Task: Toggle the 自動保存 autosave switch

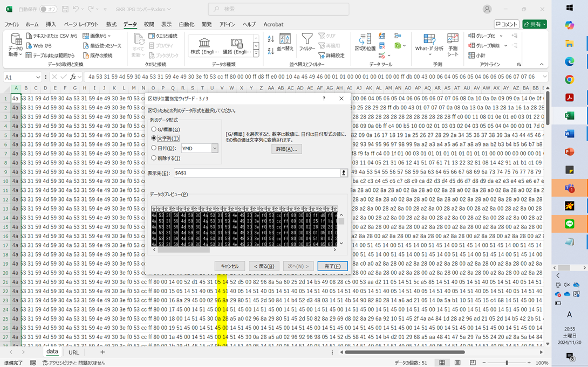Action: click(x=49, y=9)
